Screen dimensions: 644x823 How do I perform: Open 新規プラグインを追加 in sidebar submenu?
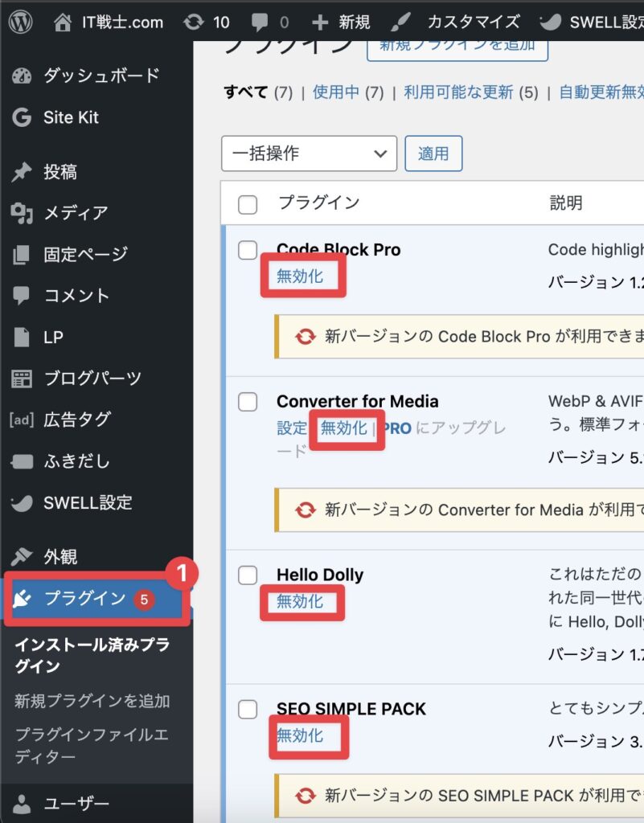coord(92,701)
